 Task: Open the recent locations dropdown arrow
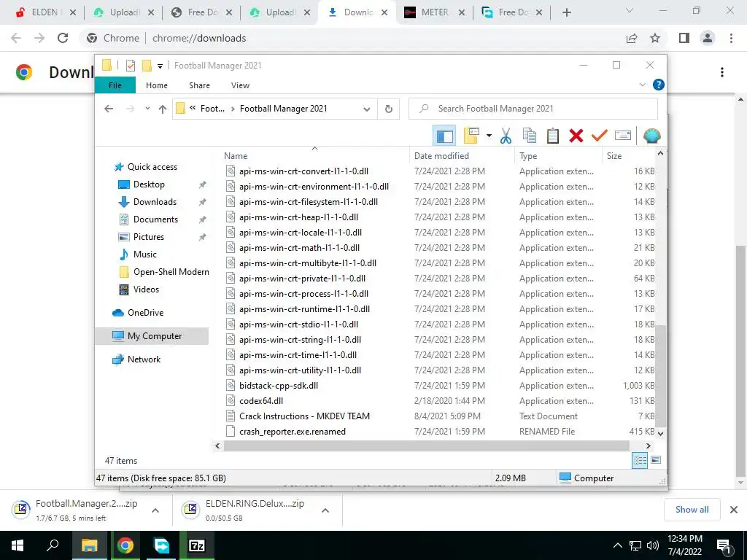tap(147, 109)
